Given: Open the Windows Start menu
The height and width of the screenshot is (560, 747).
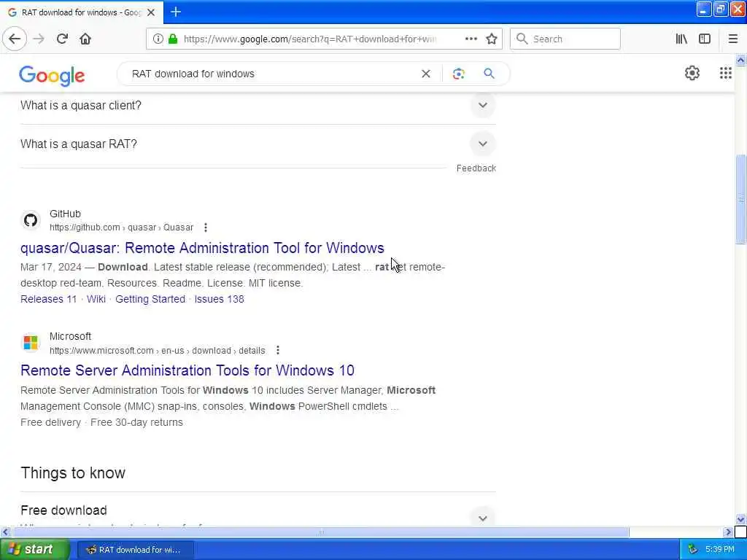Looking at the screenshot, I should point(34,550).
